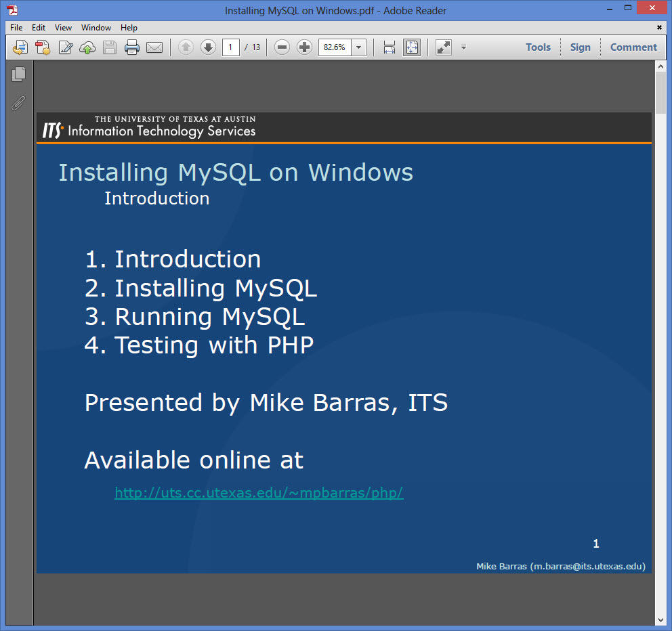Click the Create PDF icon
The height and width of the screenshot is (631, 672).
pyautogui.click(x=43, y=47)
